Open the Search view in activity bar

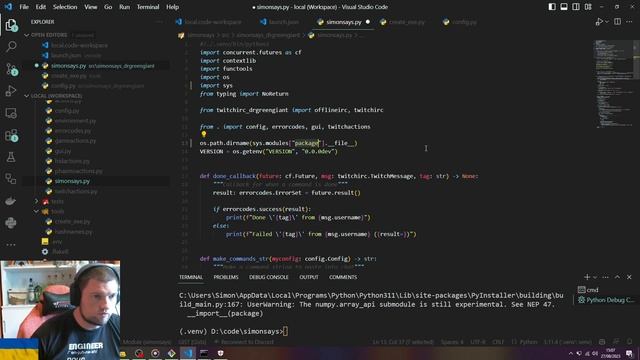(11, 47)
